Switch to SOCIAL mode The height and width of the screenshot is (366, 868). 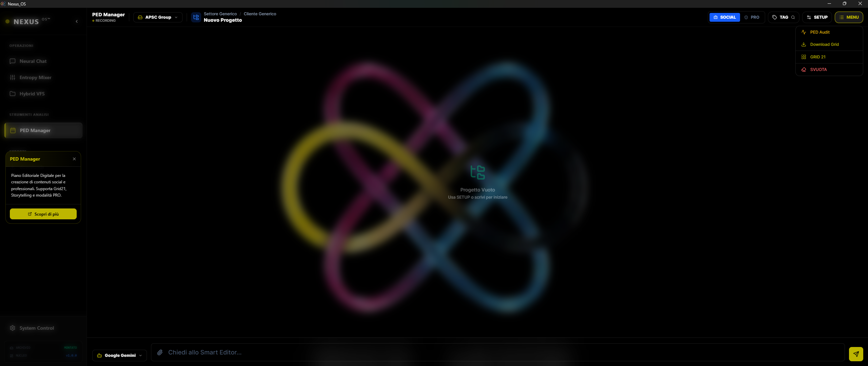(724, 17)
